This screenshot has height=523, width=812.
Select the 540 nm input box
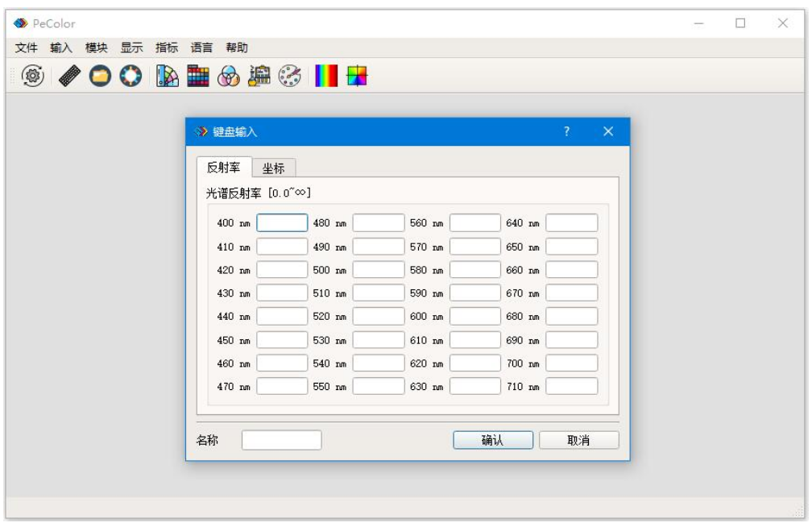click(x=379, y=363)
